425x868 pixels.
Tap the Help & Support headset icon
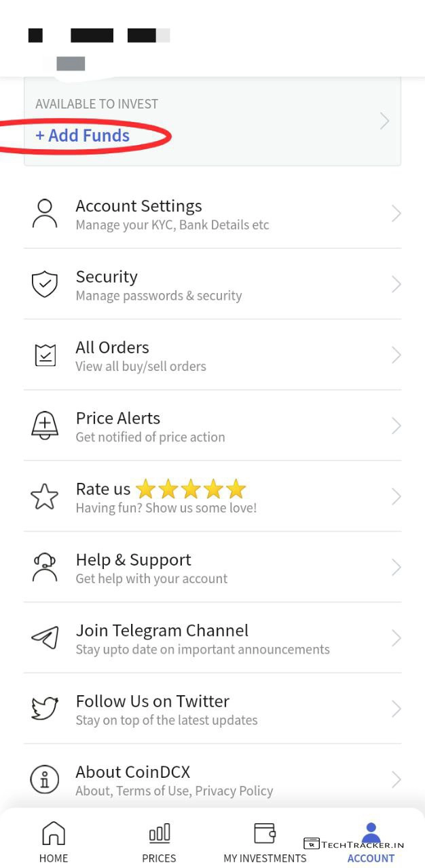tap(45, 567)
